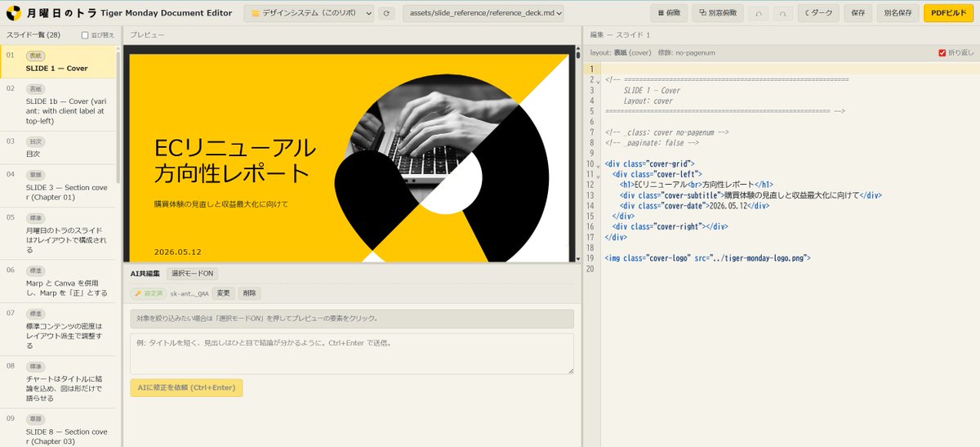Click the subtitle 購買体験の見直し in preview

221,203
